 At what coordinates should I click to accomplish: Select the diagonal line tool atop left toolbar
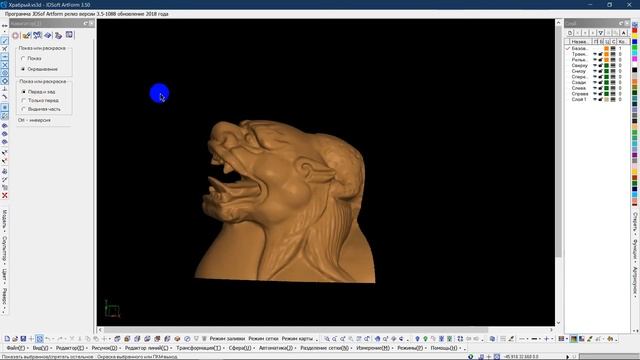tap(4, 41)
